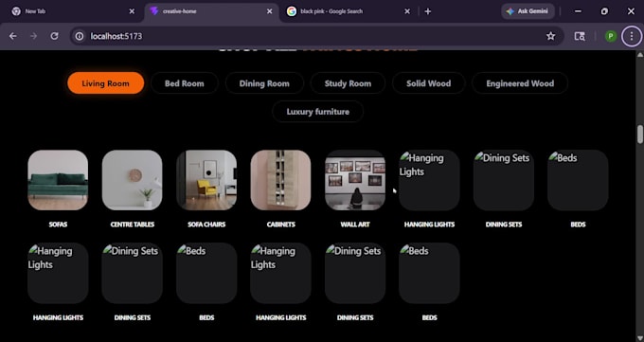Viewport: 644px width, 342px height.
Task: Open the Cabinets thumbnail
Action: click(x=281, y=180)
